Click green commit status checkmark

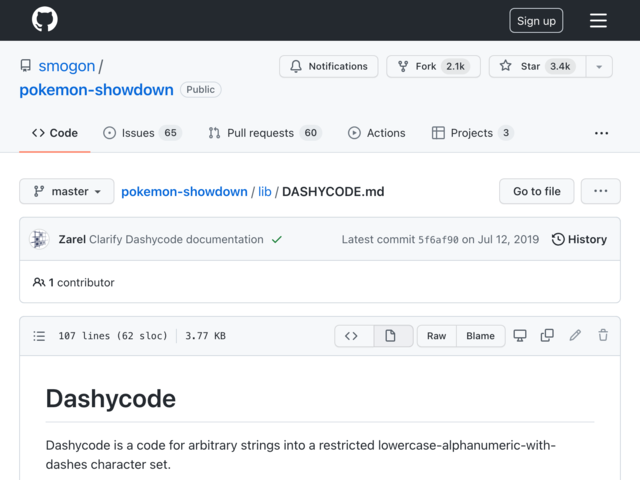pyautogui.click(x=277, y=240)
